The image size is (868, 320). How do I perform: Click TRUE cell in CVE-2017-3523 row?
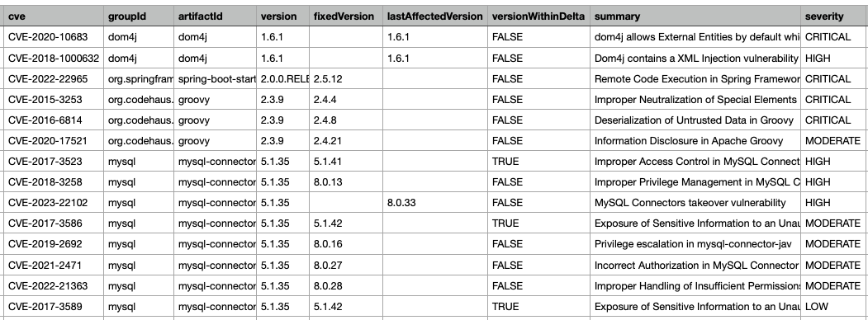click(x=538, y=162)
